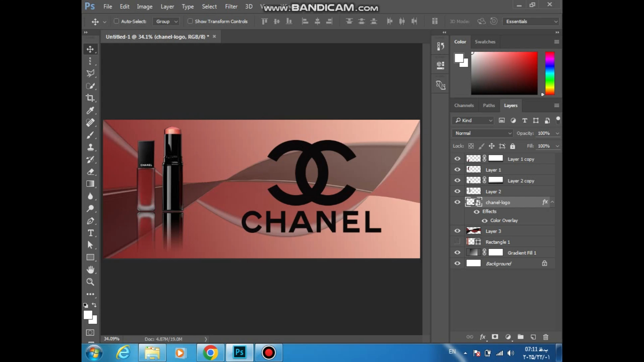Filter layers by type layers
The height and width of the screenshot is (362, 644).
click(x=525, y=120)
